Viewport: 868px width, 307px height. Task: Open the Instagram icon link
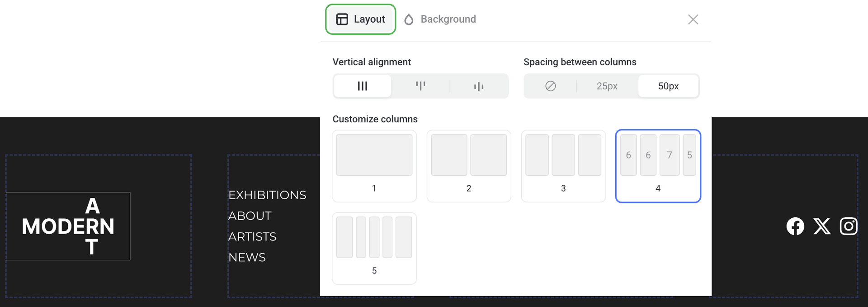tap(849, 226)
